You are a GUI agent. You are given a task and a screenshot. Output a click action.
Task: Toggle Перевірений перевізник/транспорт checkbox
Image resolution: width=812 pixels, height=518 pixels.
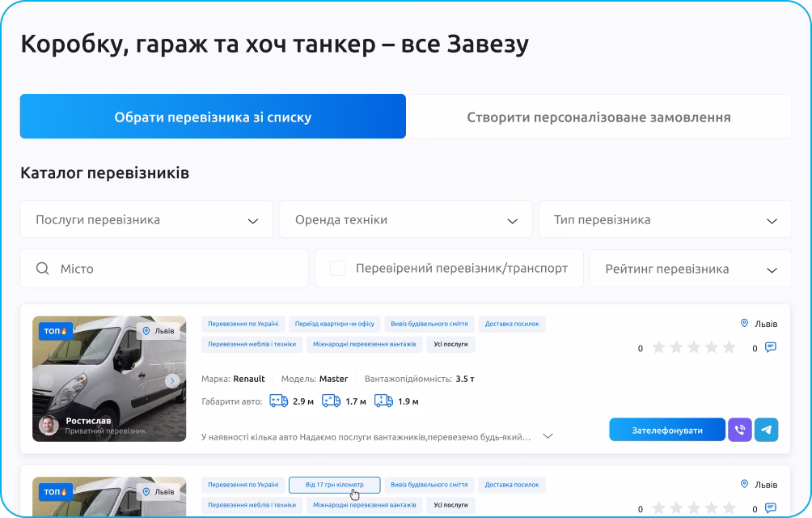coord(337,269)
